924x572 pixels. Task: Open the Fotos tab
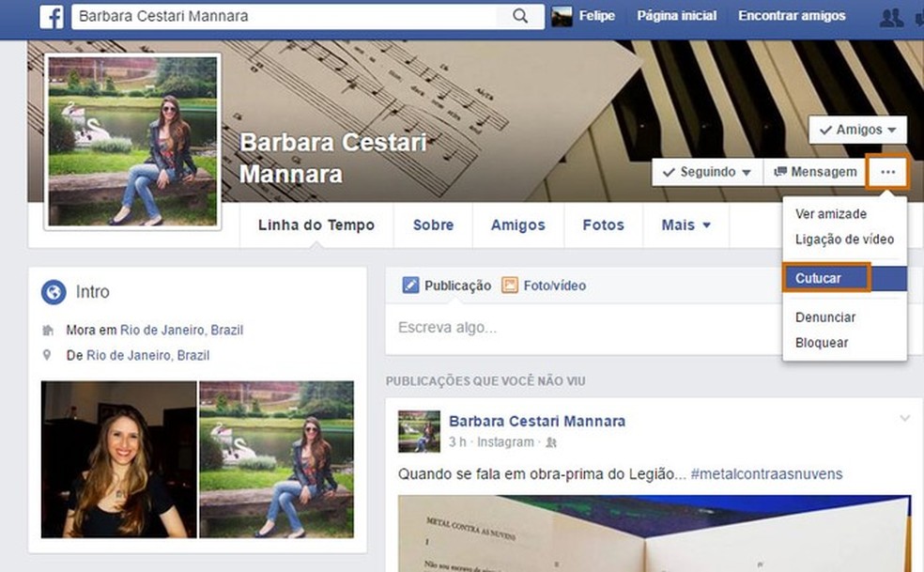pos(604,224)
